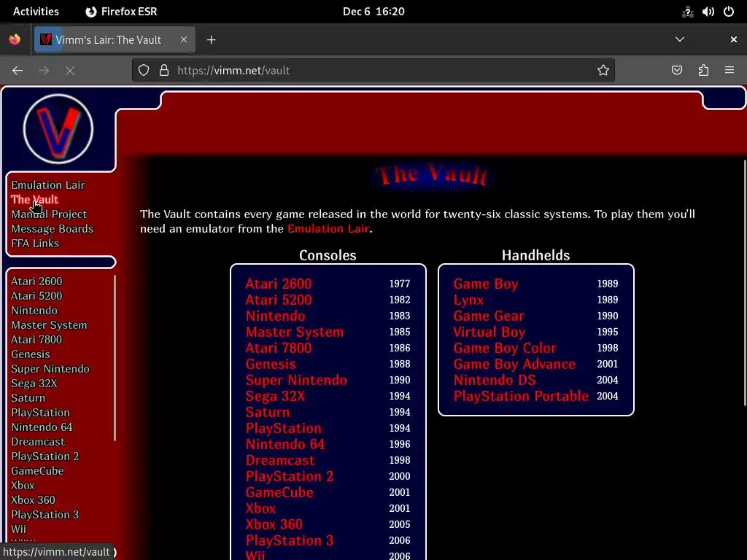Open the Save to Pocket icon

pyautogui.click(x=677, y=71)
